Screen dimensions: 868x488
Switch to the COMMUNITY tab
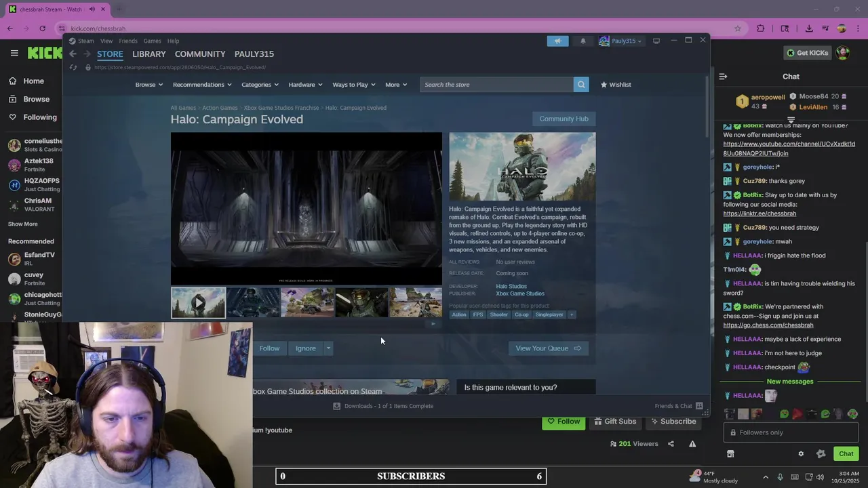tap(200, 54)
